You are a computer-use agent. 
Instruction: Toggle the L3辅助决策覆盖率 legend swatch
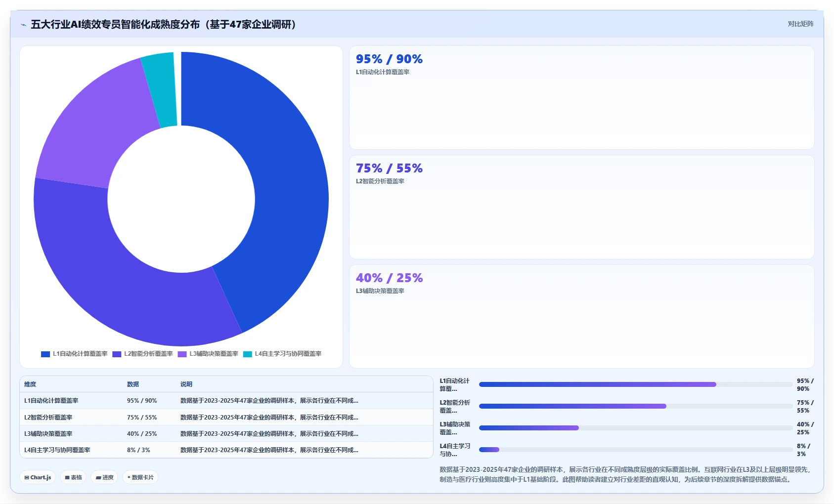tap(182, 354)
